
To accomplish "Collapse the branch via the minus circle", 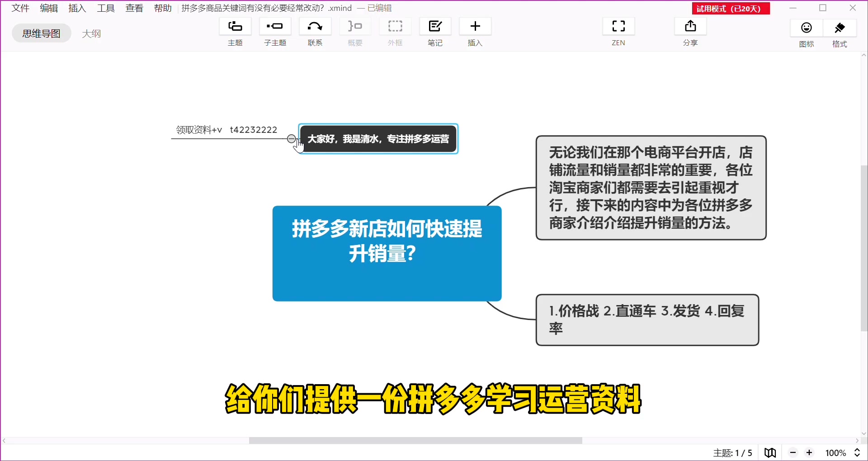I will click(292, 138).
